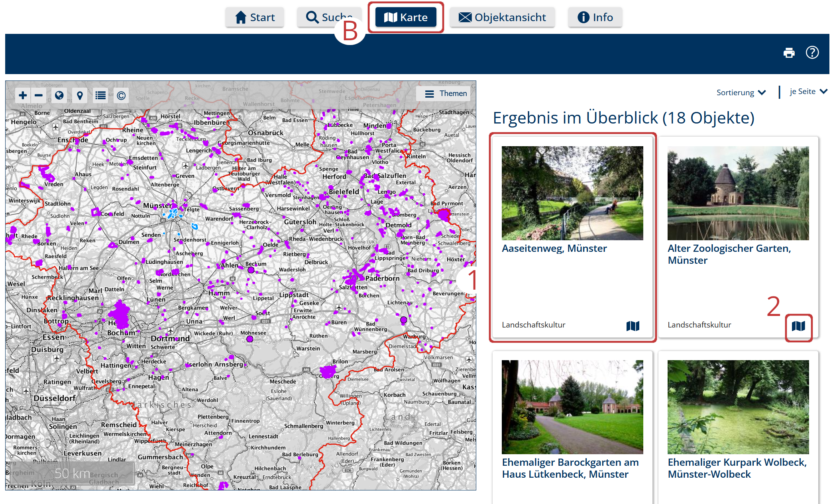
Task: Open the Aaseitenweg, Münster link
Action: point(554,248)
